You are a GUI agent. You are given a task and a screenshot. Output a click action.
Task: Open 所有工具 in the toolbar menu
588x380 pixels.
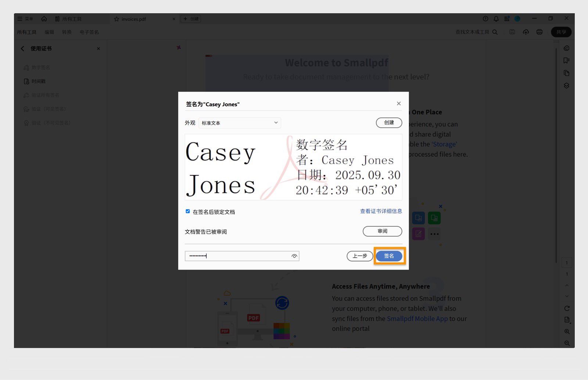pos(27,32)
